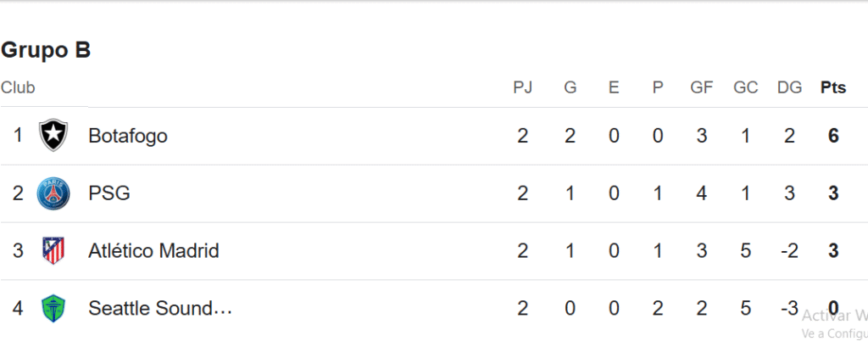Click the Botafogo club crest icon

click(53, 136)
